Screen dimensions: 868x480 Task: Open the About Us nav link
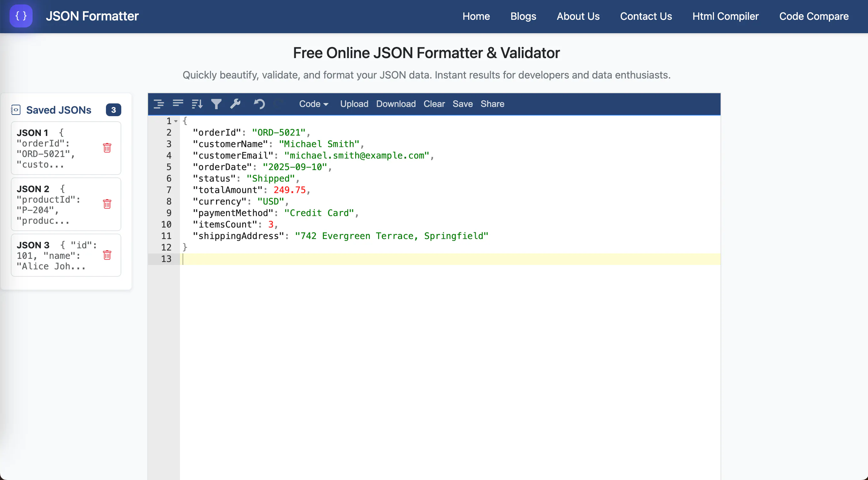(x=578, y=16)
